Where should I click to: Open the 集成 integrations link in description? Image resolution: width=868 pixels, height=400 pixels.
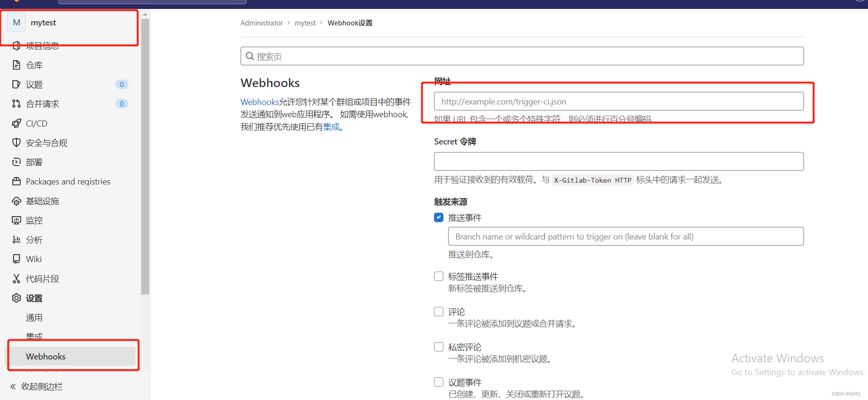click(x=331, y=127)
